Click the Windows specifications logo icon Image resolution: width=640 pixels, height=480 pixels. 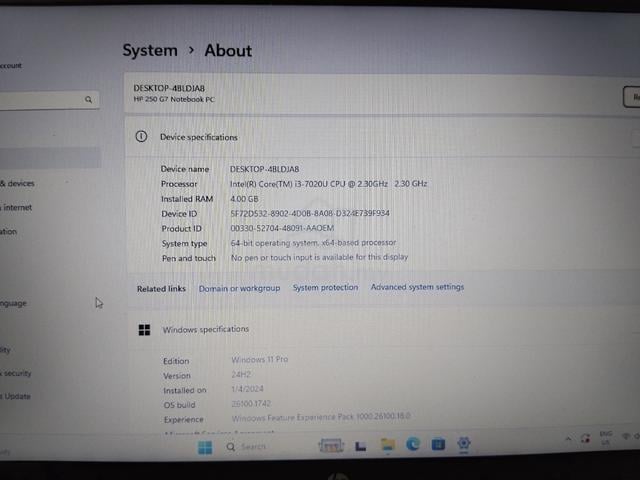pos(144,330)
